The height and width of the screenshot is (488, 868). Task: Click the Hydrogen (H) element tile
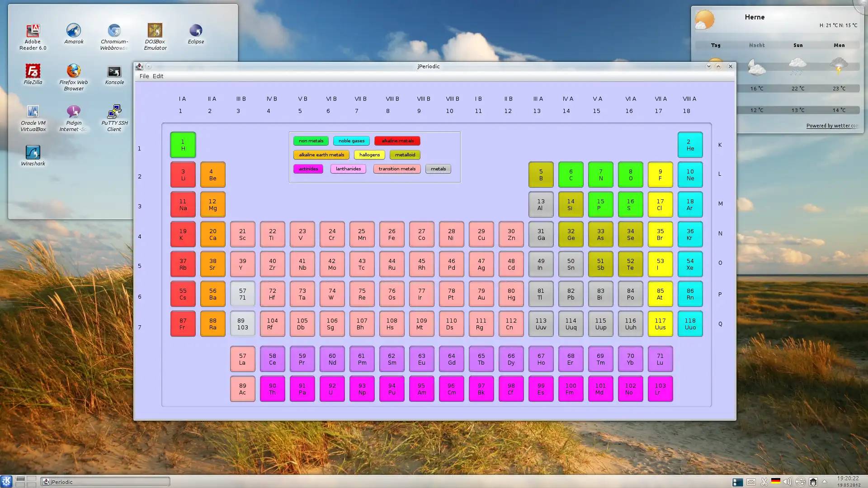coord(183,145)
